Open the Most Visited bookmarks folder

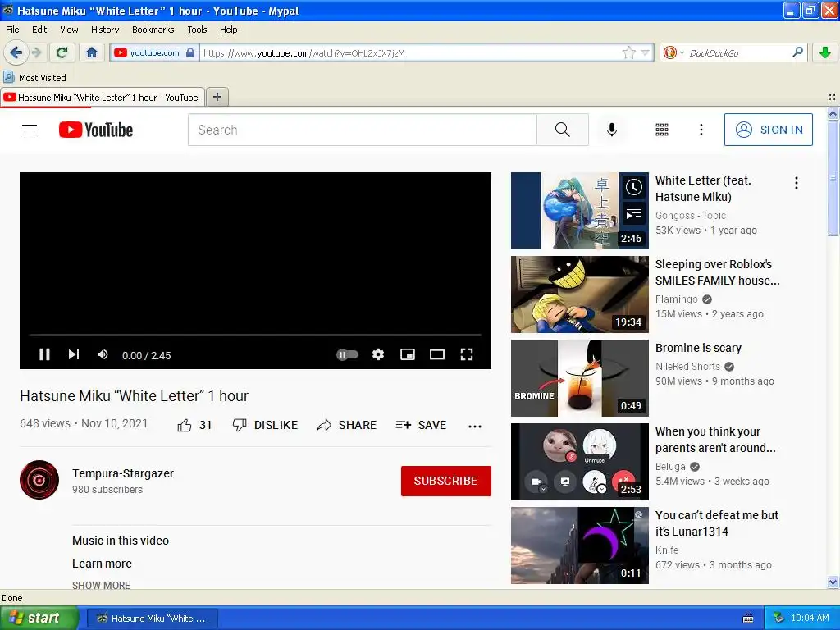pyautogui.click(x=34, y=78)
